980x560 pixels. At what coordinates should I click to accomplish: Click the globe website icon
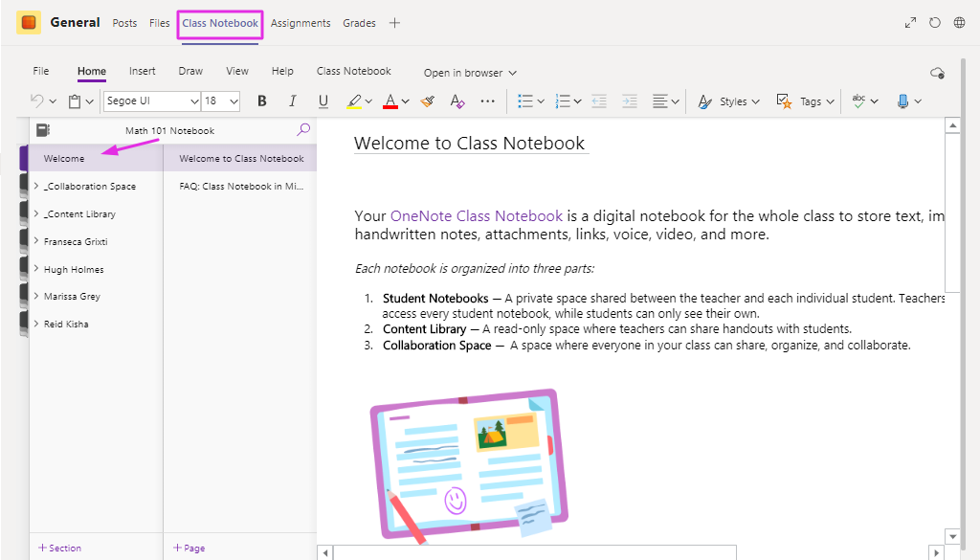tap(959, 23)
